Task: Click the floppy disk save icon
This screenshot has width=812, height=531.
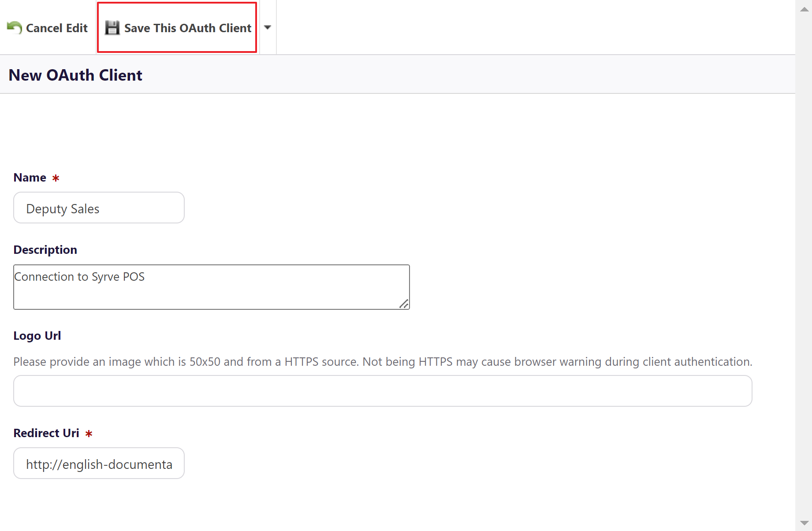Action: point(112,28)
